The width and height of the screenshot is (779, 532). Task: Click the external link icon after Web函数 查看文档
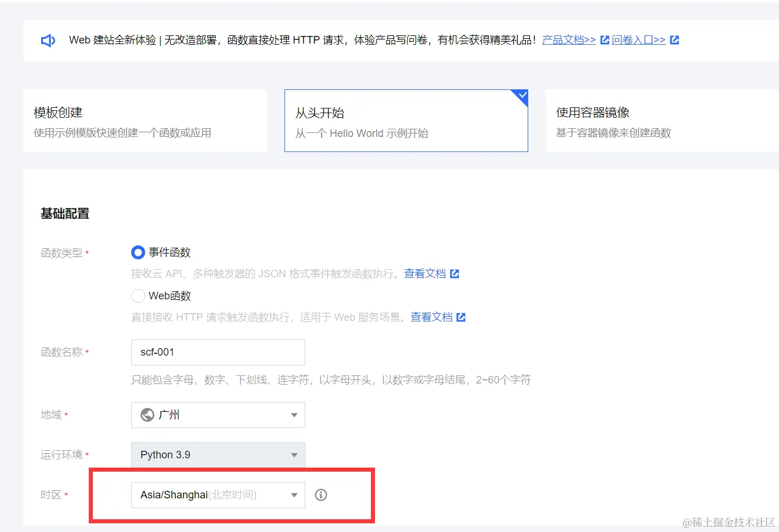coord(461,317)
